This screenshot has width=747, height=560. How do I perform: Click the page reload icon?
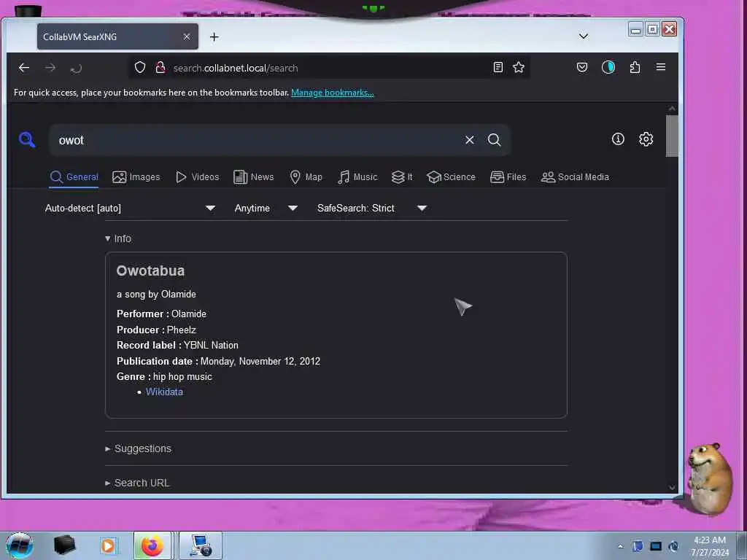[x=76, y=69]
